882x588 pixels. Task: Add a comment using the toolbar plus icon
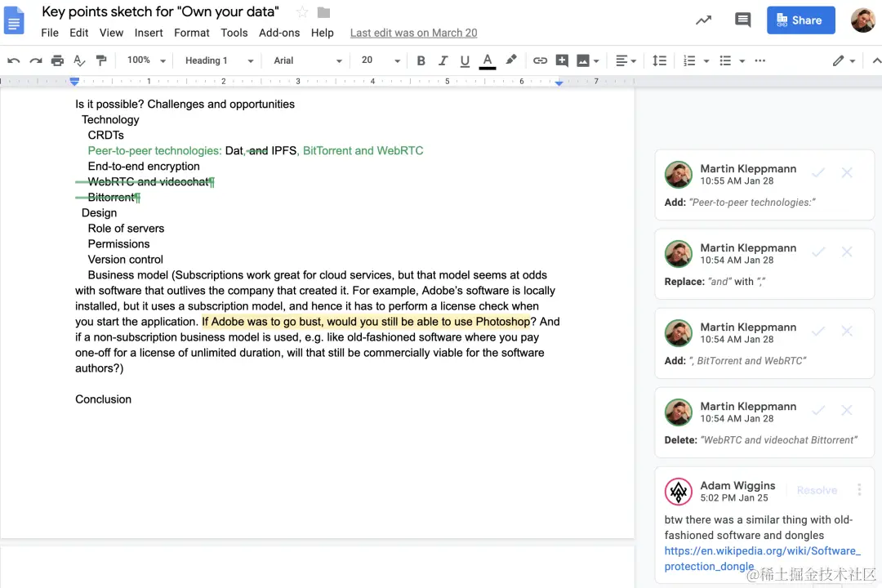click(561, 60)
